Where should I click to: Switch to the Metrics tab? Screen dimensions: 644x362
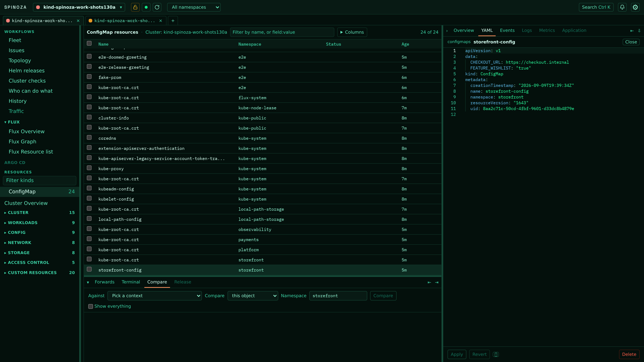(547, 31)
